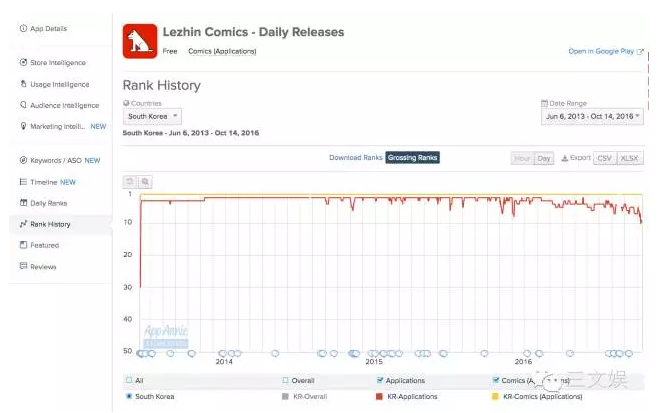The width and height of the screenshot is (670, 413).
Task: Switch chart granularity to Day
Action: click(544, 158)
